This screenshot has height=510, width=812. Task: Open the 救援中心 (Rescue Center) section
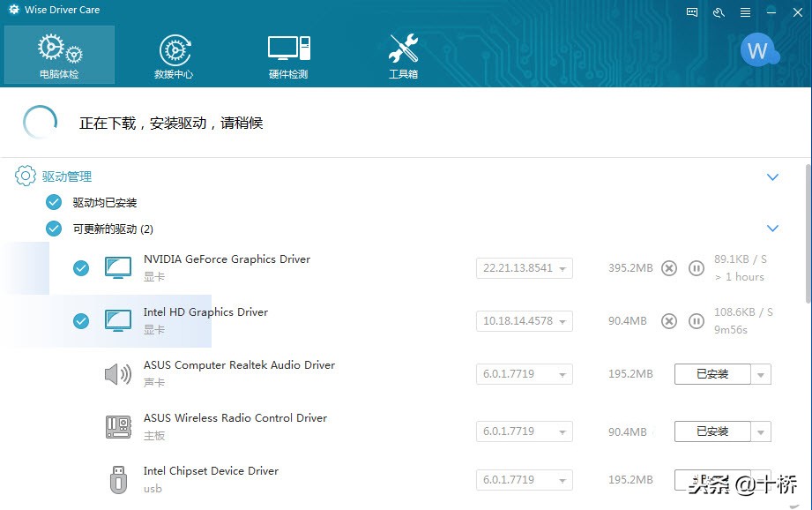pos(174,54)
